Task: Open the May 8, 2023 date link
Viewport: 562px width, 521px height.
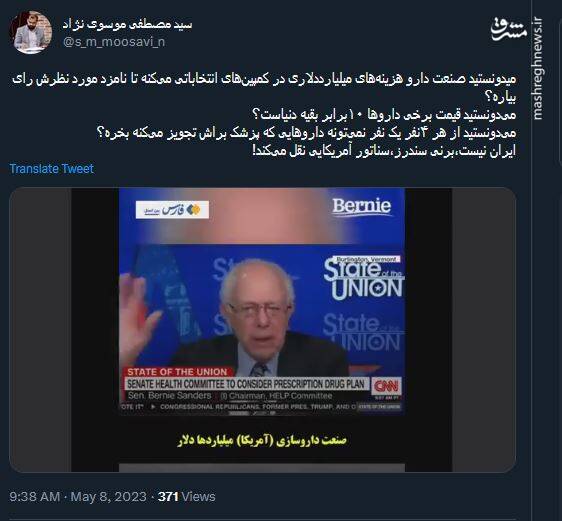Action: [x=109, y=497]
